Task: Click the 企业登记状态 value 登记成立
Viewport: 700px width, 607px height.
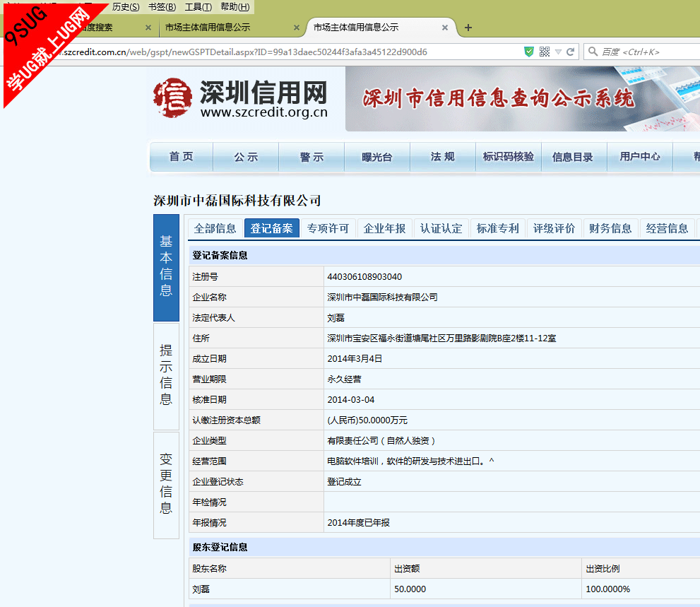Action: 344,482
